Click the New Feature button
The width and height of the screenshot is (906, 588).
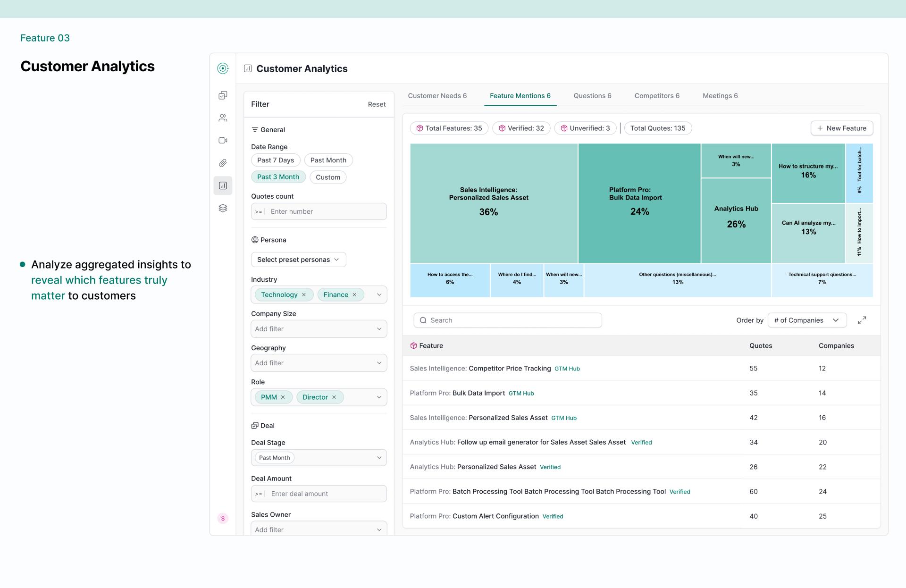coord(841,128)
